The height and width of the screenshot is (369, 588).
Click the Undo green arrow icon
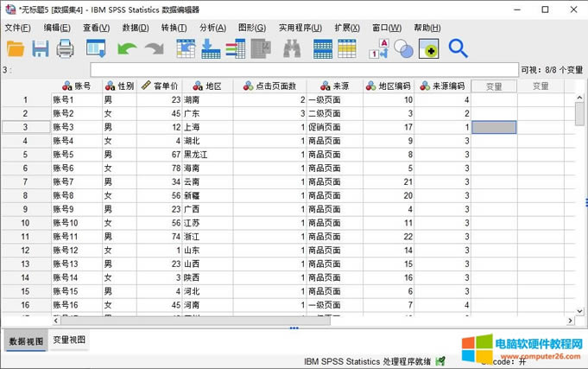pyautogui.click(x=127, y=49)
